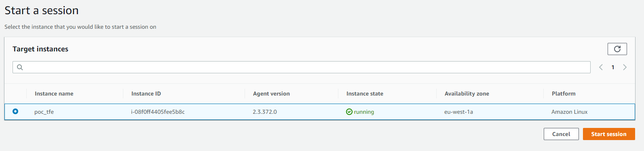Click instance ID i-08f0ff4405fee5b8c
The image size is (644, 151).
(x=158, y=112)
